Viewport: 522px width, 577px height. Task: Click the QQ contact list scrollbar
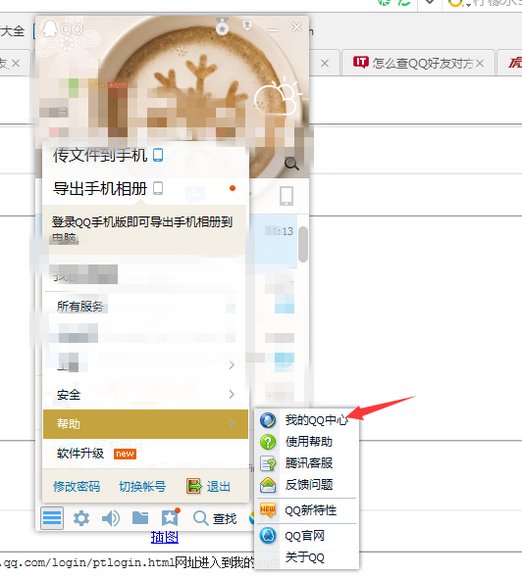[x=303, y=244]
